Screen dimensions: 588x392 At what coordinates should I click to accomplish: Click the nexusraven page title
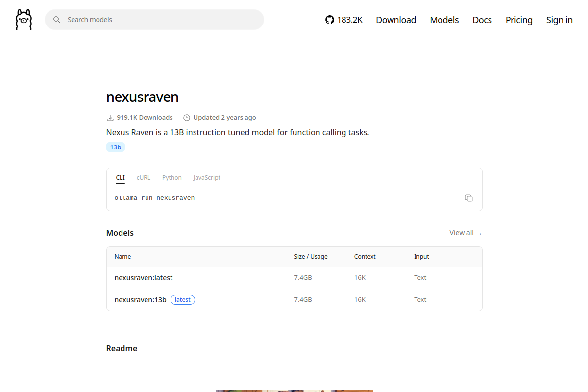[x=143, y=97]
